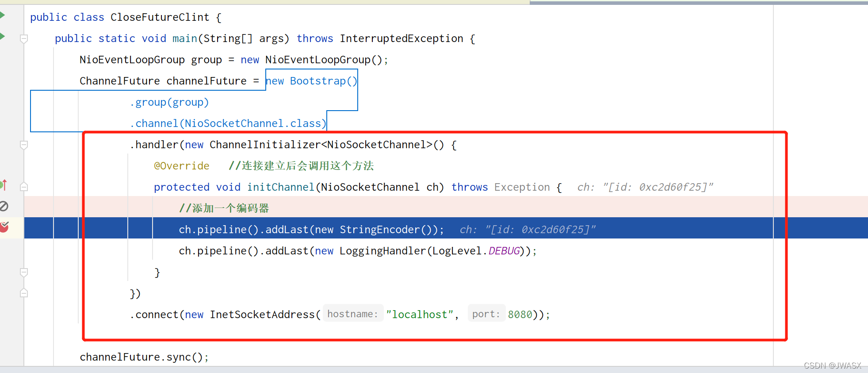Click the hostname: parameter hint
Viewport: 868px width, 373px height.
[x=353, y=314]
